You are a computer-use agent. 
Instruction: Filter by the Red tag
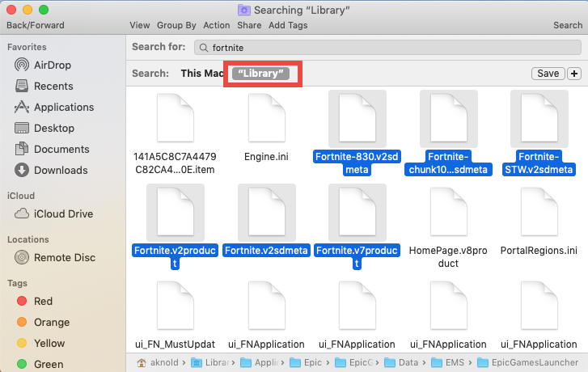[x=35, y=301]
